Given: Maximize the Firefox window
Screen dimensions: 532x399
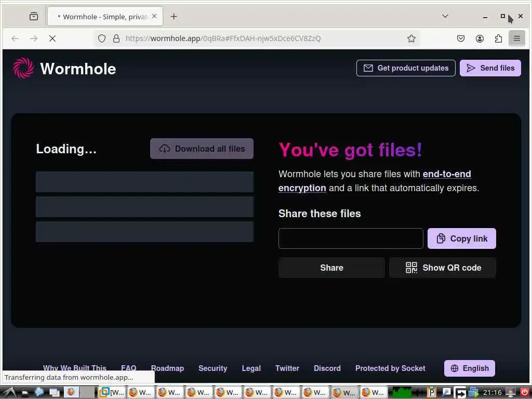Looking at the screenshot, I should (x=503, y=16).
